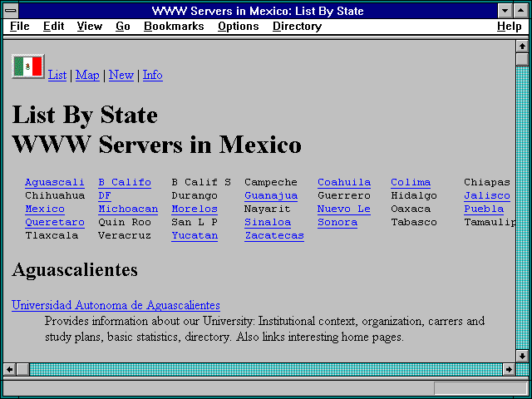Click the San L P text
The height and width of the screenshot is (399, 532).
pyautogui.click(x=195, y=222)
